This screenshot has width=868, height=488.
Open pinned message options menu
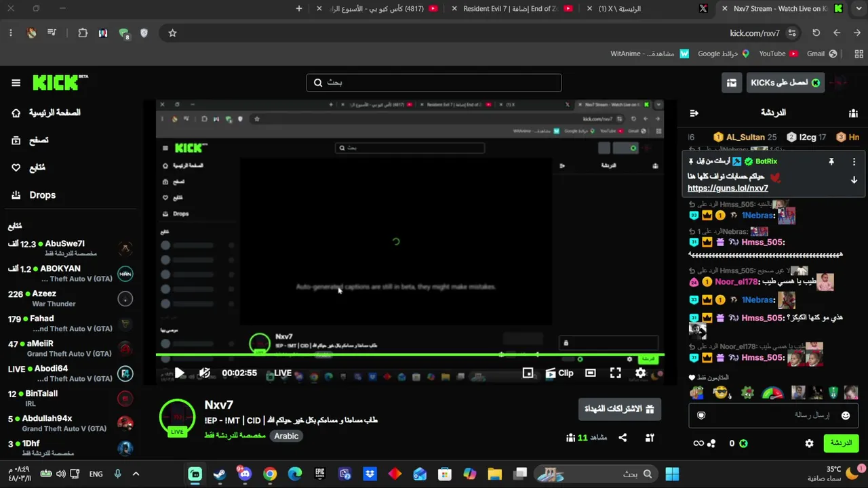(x=854, y=162)
